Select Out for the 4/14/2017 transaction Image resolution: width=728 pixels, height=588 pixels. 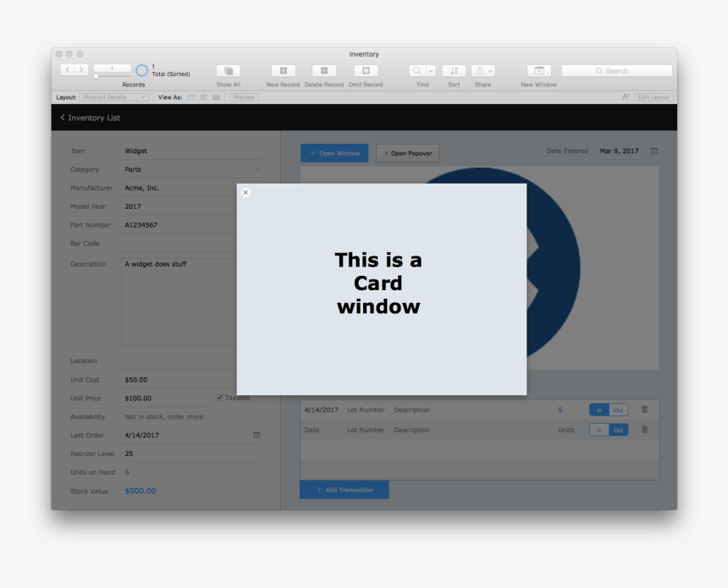pyautogui.click(x=619, y=409)
